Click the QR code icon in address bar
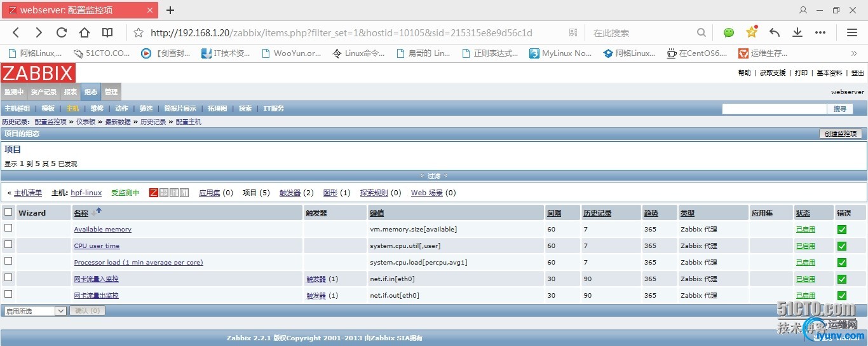 (573, 32)
